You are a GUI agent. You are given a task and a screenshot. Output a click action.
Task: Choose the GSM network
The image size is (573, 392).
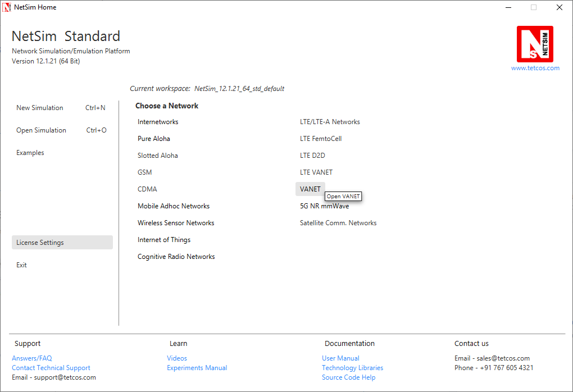point(145,172)
